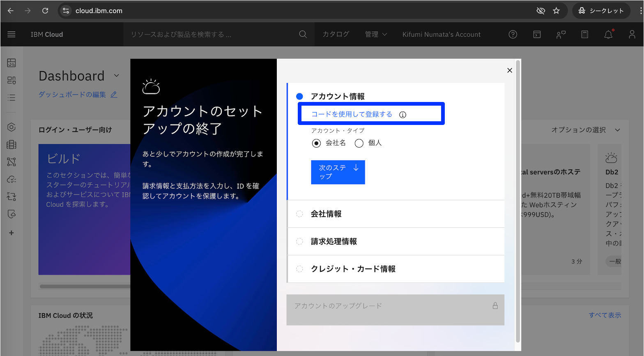Open the カタログ menu item
This screenshot has width=644, height=356.
(336, 35)
